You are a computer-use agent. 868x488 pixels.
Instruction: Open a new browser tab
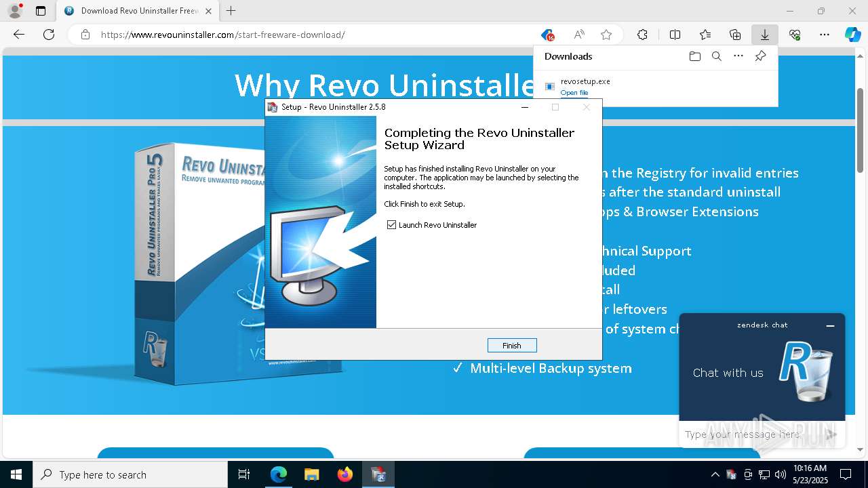pyautogui.click(x=231, y=11)
